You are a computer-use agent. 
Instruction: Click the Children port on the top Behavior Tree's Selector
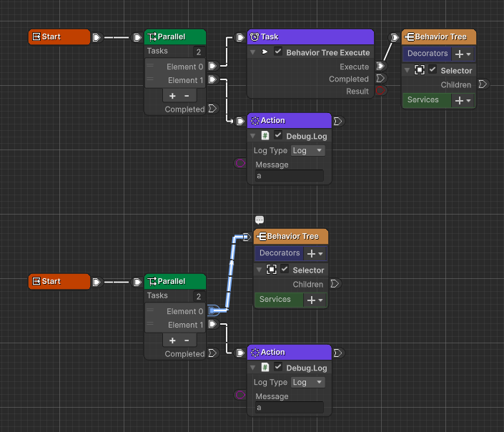point(482,84)
